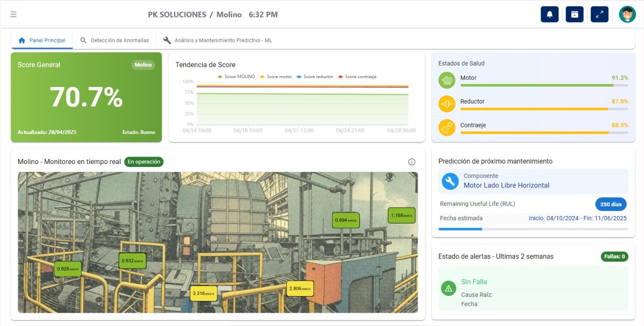Select the Reductor gear icon
Viewport: 644px width, 326px height.
[446, 103]
